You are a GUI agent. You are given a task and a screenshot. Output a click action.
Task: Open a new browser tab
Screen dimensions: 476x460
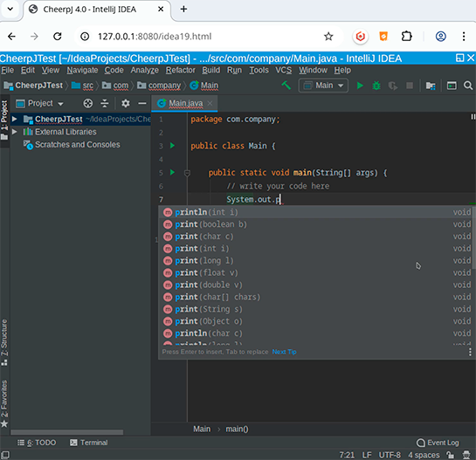[183, 9]
